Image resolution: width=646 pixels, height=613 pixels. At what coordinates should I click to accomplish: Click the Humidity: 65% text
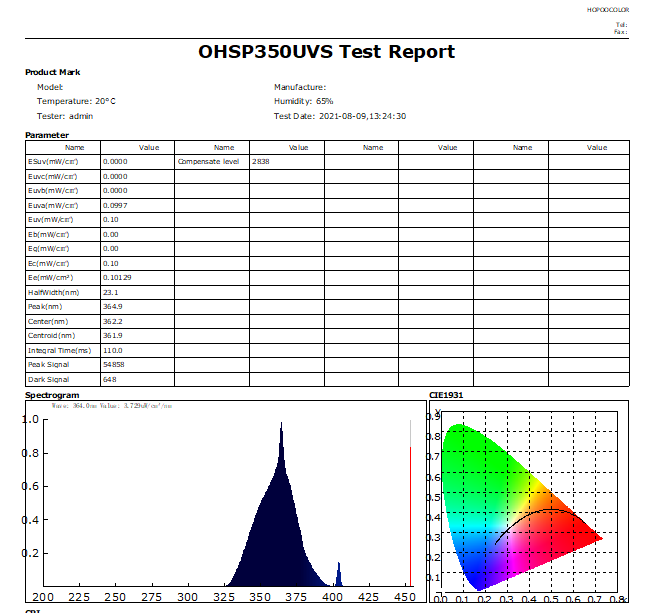(x=304, y=101)
